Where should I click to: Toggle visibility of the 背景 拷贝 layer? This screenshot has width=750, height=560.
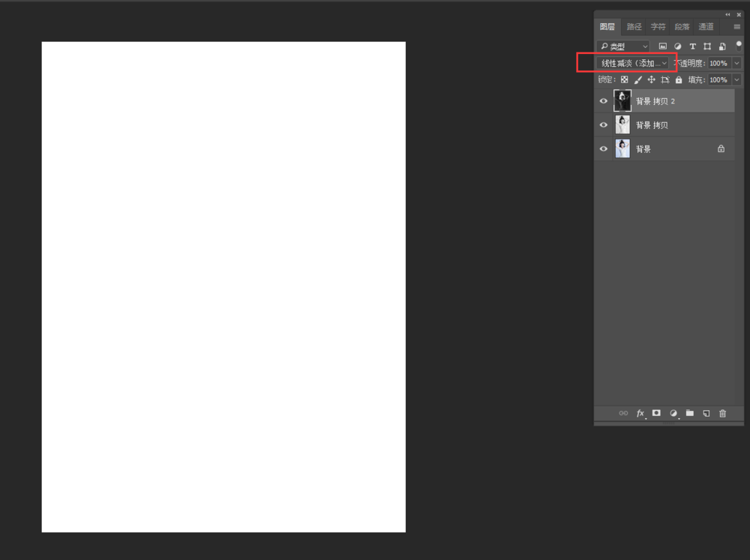tap(604, 124)
